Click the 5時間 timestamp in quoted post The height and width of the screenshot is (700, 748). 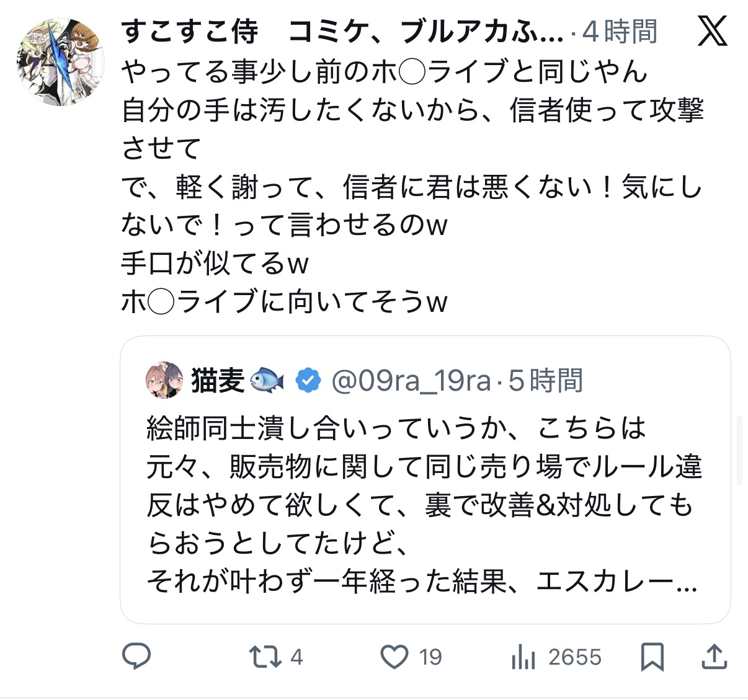click(x=546, y=381)
